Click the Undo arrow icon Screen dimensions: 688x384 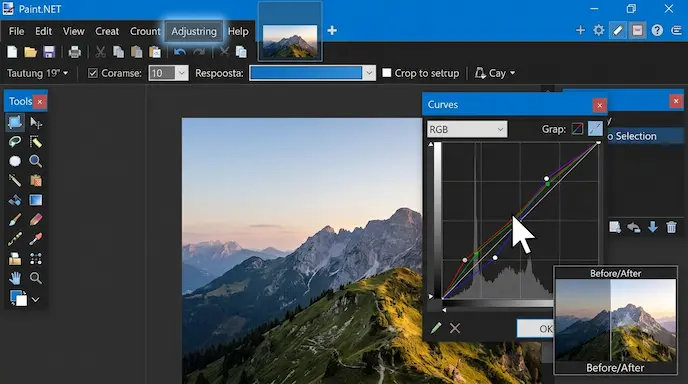click(x=179, y=52)
